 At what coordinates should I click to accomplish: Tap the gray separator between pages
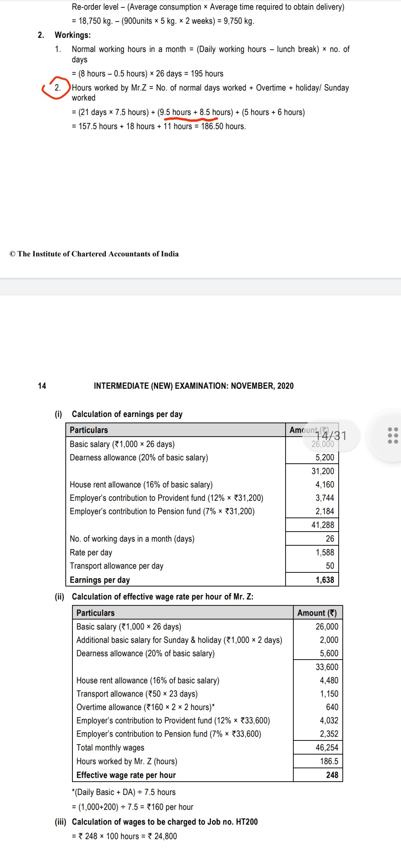click(200, 286)
